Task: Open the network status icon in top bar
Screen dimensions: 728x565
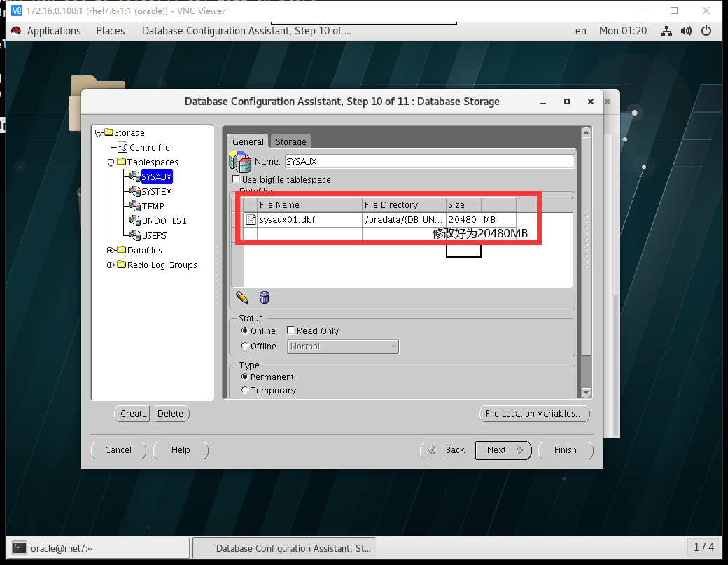Action: coord(666,31)
